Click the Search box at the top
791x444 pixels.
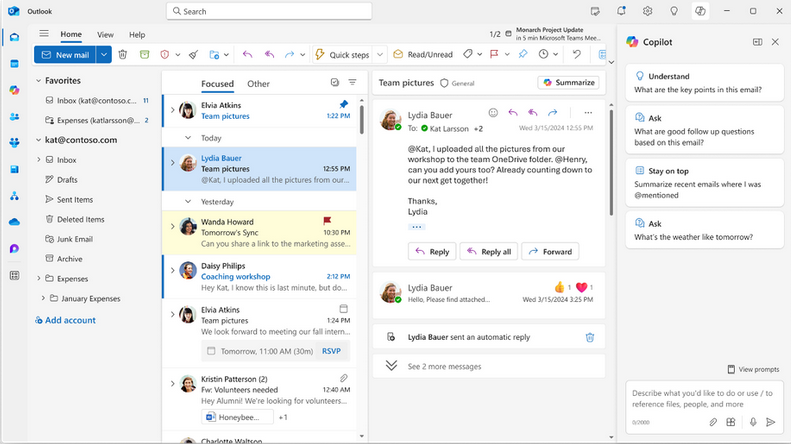(269, 11)
